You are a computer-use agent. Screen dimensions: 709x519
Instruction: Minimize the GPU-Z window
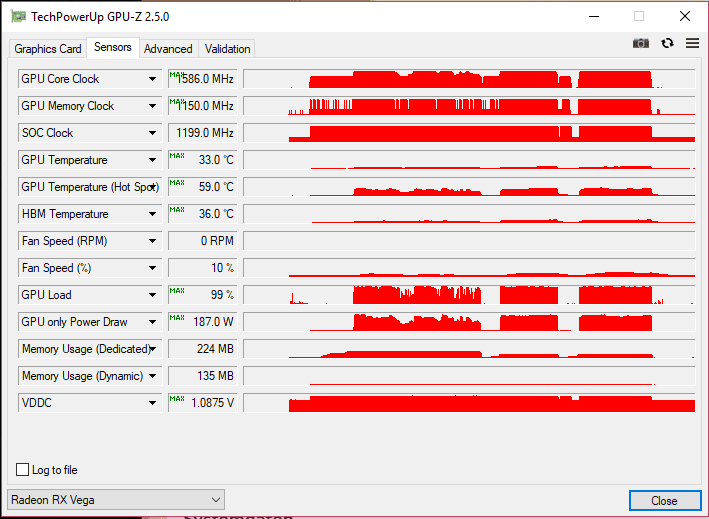coord(594,17)
